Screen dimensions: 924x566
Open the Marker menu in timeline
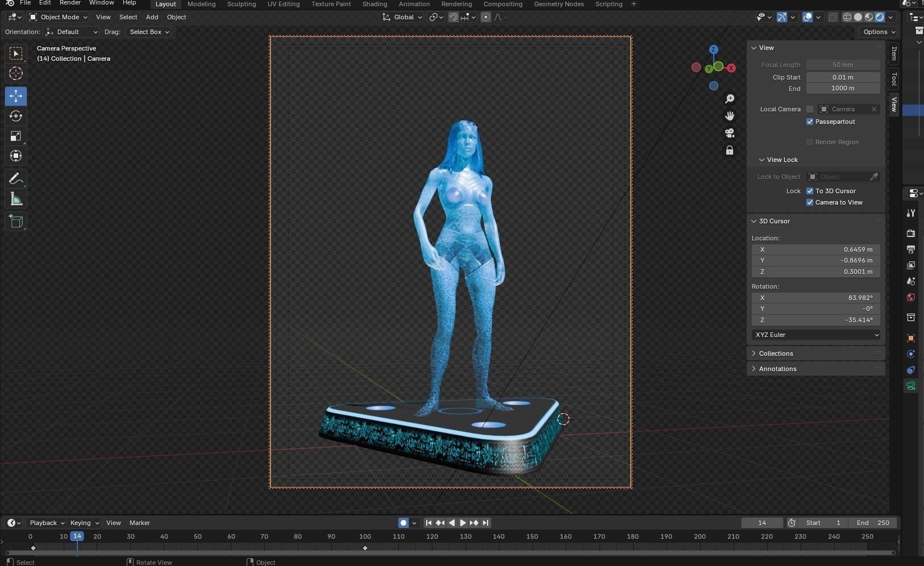[x=140, y=523]
